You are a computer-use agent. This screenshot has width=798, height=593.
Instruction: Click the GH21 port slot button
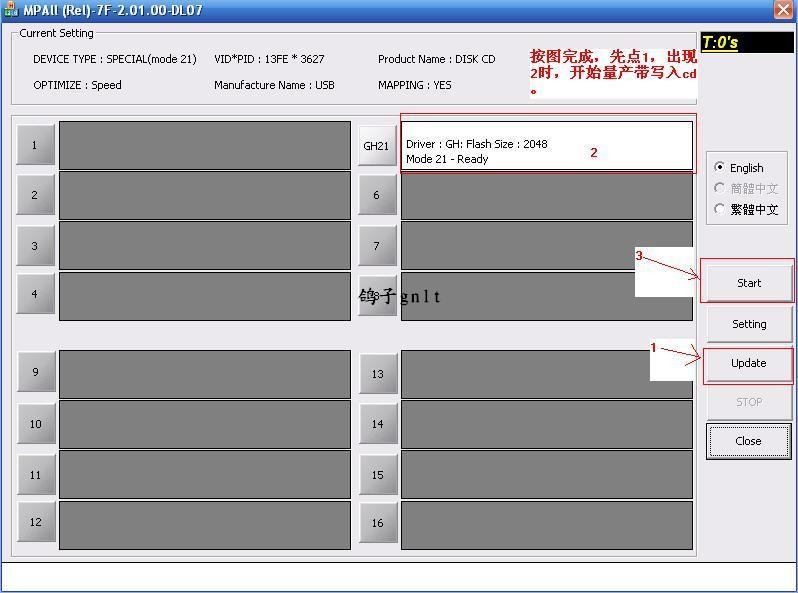pyautogui.click(x=376, y=146)
